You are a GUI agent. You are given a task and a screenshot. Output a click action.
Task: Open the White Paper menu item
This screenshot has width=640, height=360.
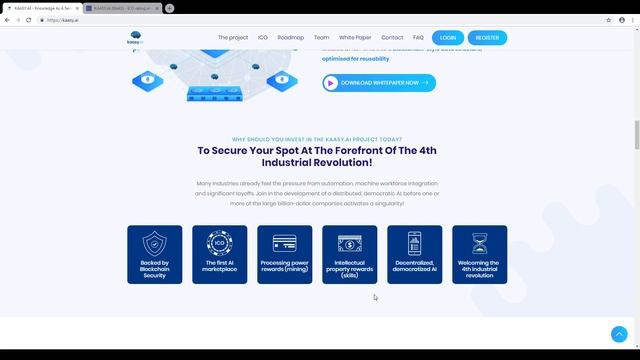(x=355, y=38)
